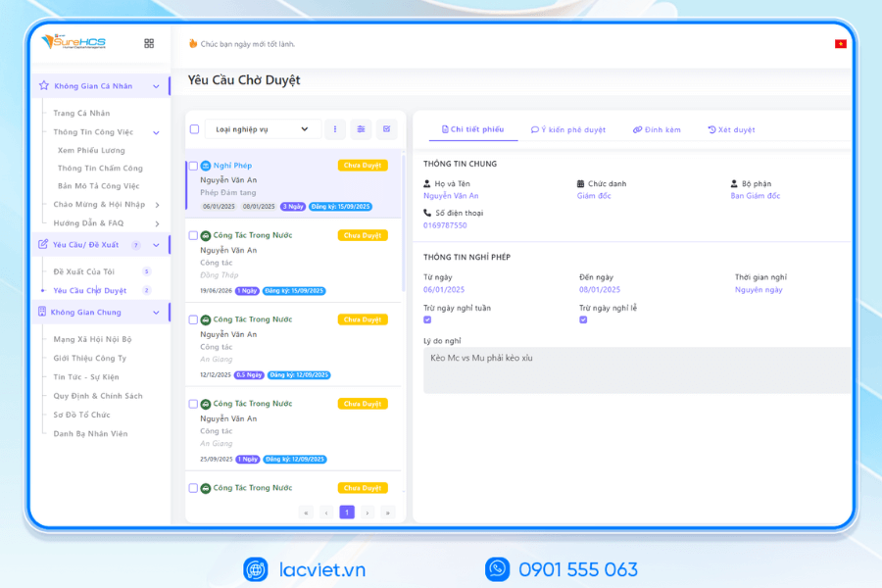Click the edit icon next to Yêu Cầu/ Đề Xuất

tap(43, 244)
